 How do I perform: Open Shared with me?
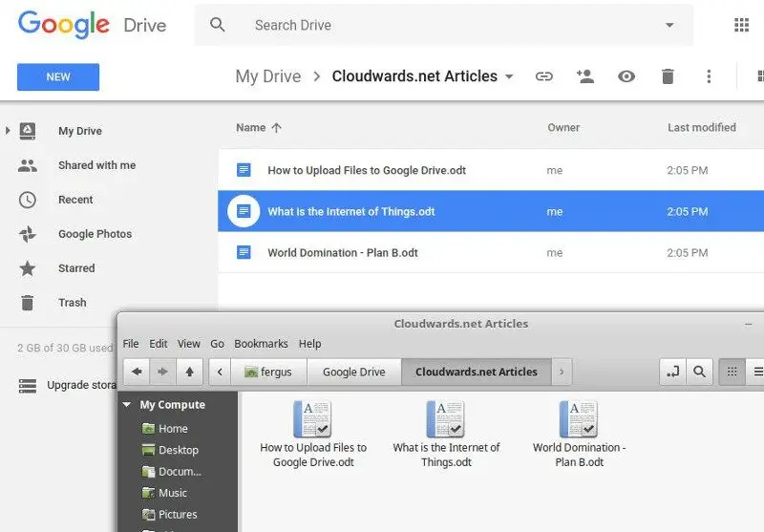(x=97, y=165)
